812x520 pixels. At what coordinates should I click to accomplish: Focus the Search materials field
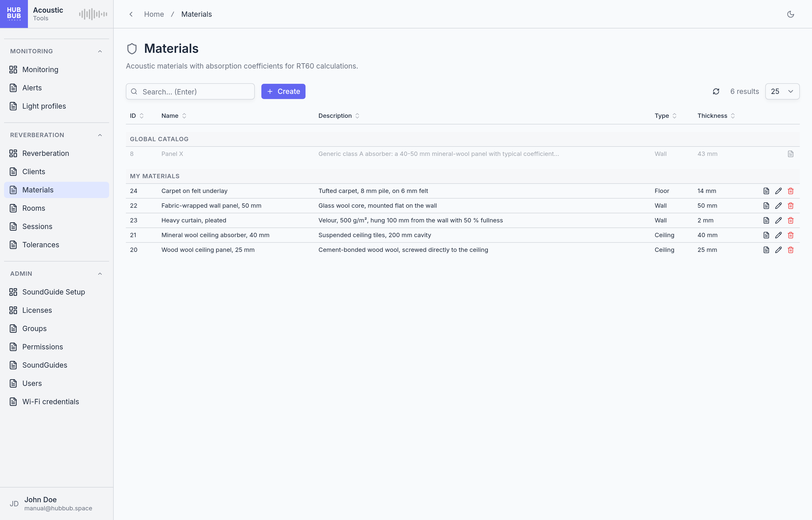click(x=190, y=91)
